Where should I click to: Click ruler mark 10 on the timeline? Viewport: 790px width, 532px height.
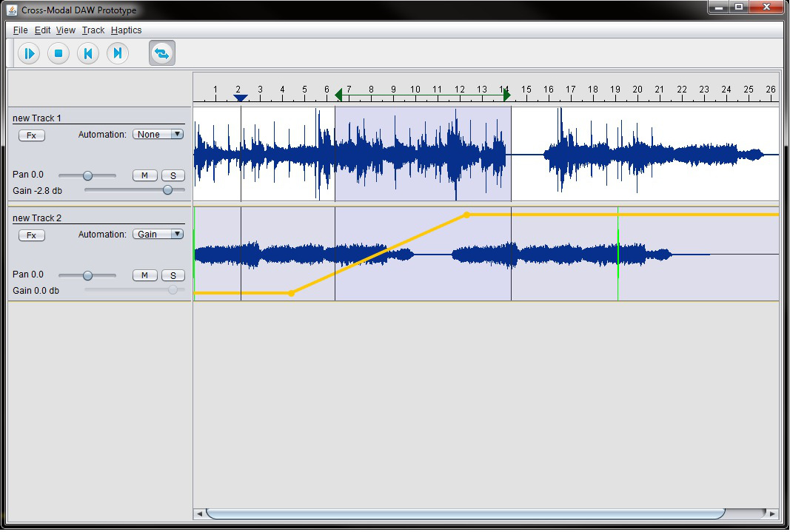[x=415, y=90]
